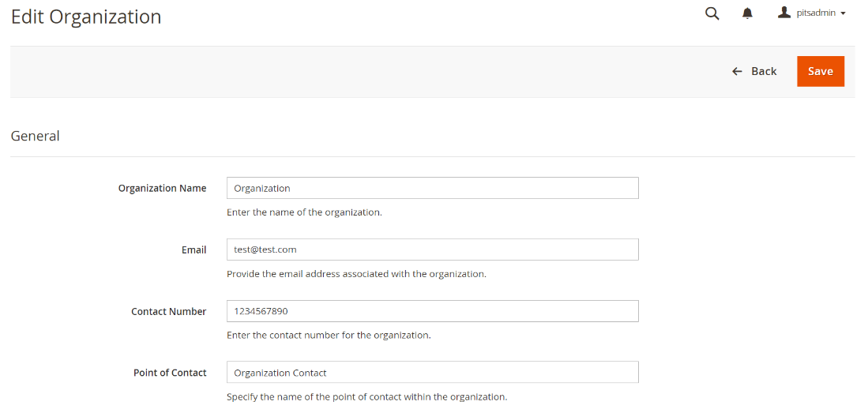Click the Contact Number label

click(x=168, y=312)
